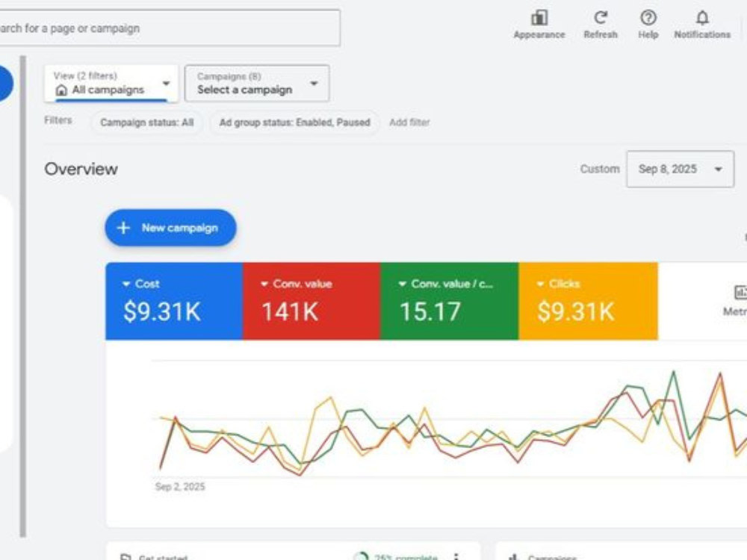The height and width of the screenshot is (560, 747).
Task: Select the yellow Clicks scorecard value
Action: coord(576,312)
